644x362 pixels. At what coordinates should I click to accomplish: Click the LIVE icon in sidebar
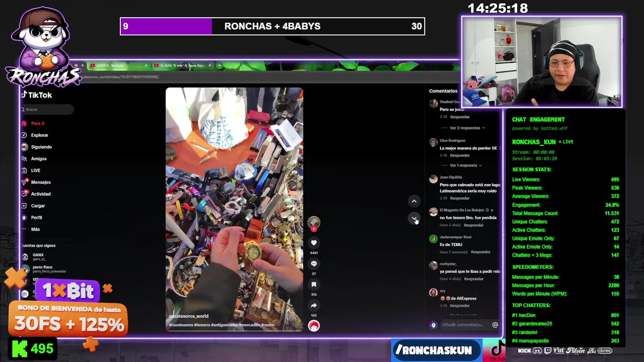click(x=24, y=170)
